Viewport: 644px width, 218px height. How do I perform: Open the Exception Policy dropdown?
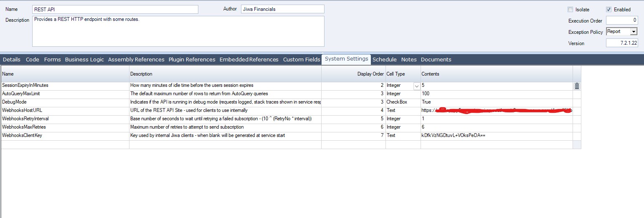634,32
